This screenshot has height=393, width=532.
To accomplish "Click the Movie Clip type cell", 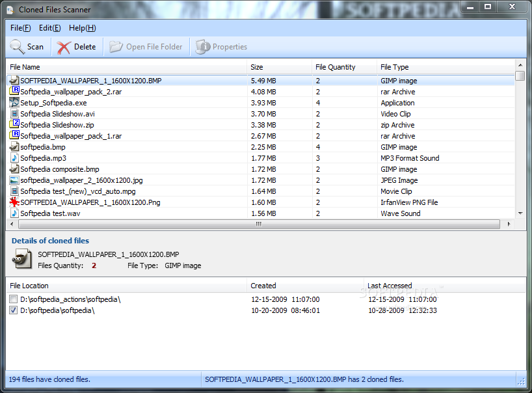I will pos(396,191).
